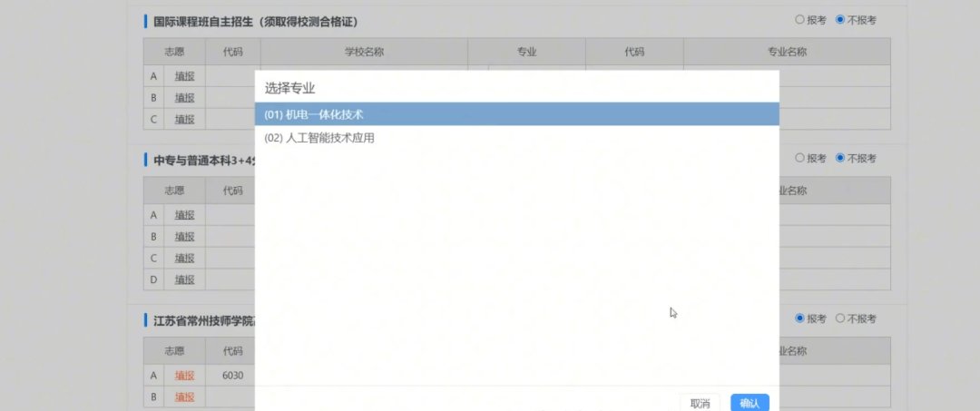Open 填报 for choice A in 国际课程班
The height and width of the screenshot is (411, 980).
pos(185,76)
